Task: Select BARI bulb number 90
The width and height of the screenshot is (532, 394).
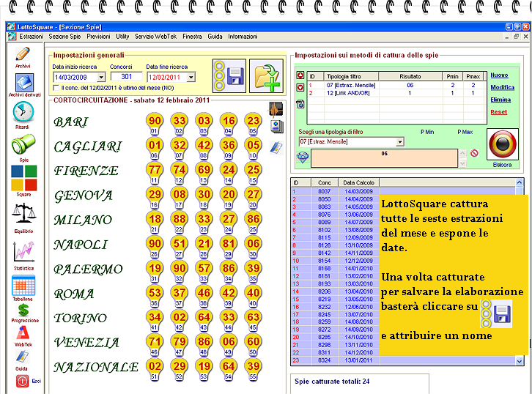Action: [x=155, y=124]
